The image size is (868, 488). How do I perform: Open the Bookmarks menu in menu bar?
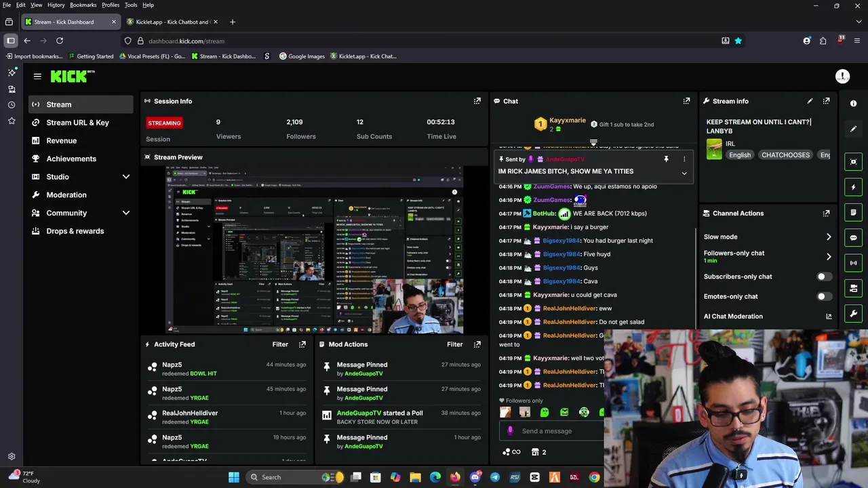[83, 5]
